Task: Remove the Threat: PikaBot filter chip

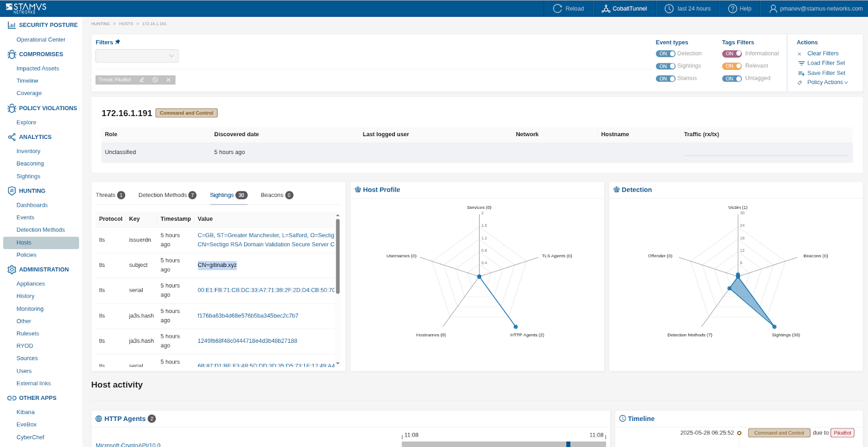Action: pyautogui.click(x=168, y=80)
